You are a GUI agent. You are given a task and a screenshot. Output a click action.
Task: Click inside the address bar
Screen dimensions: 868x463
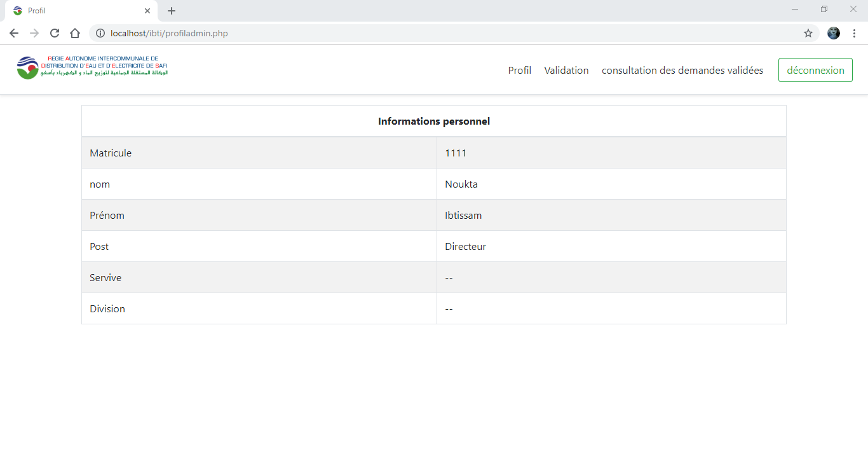(381, 32)
